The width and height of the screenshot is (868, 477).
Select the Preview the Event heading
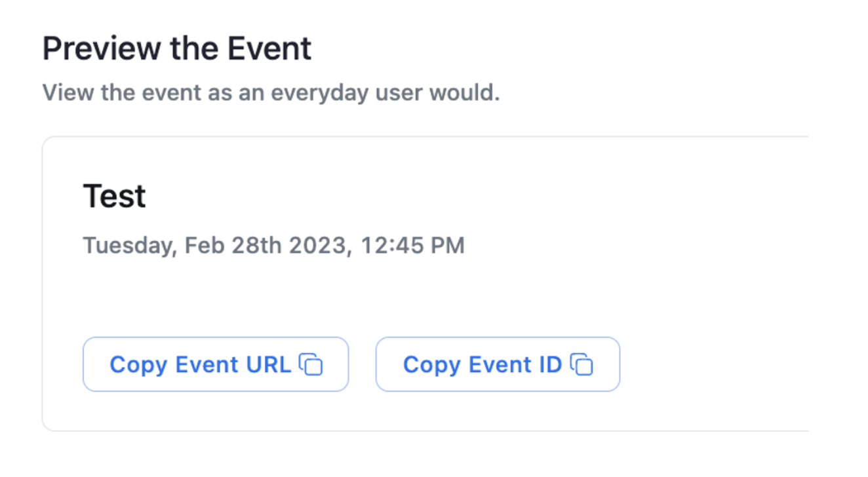177,47
